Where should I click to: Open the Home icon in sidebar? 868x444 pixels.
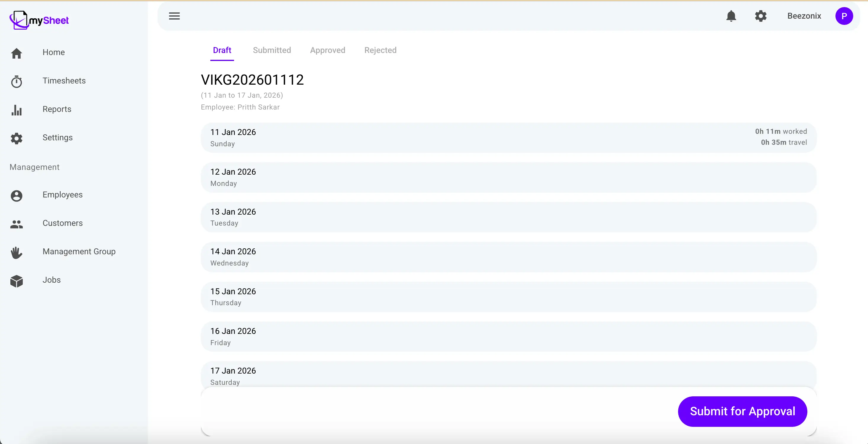(17, 53)
